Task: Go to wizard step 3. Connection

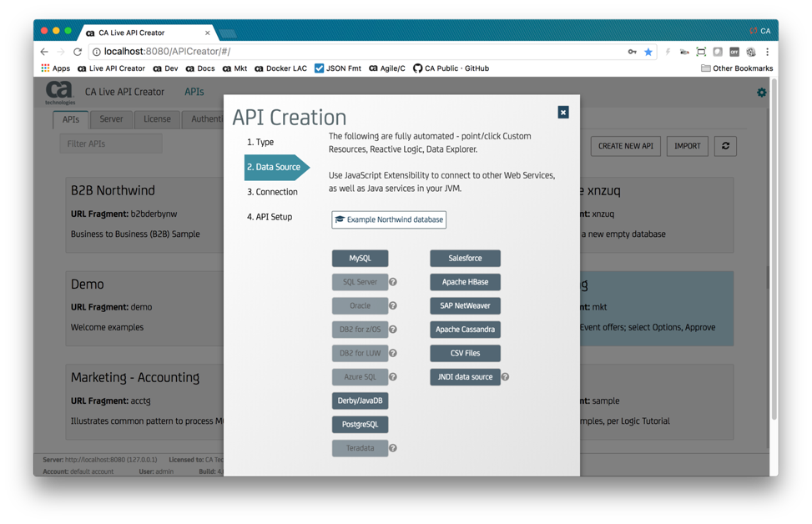Action: click(272, 192)
